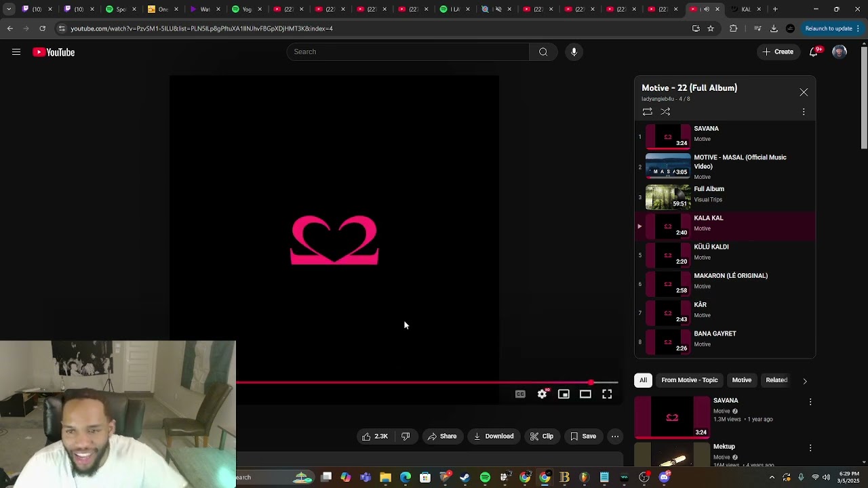The width and height of the screenshot is (868, 488).
Task: Open the account avatar menu
Action: tap(840, 52)
